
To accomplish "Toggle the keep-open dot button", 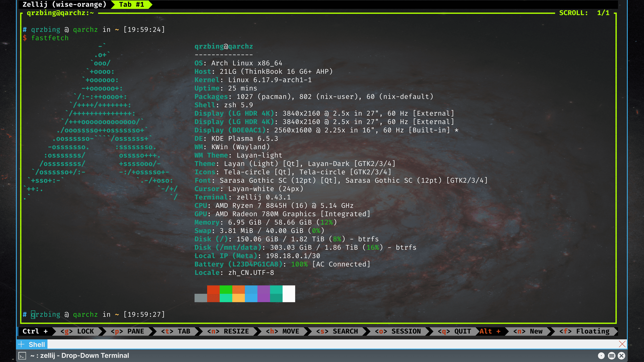I will 601,355.
